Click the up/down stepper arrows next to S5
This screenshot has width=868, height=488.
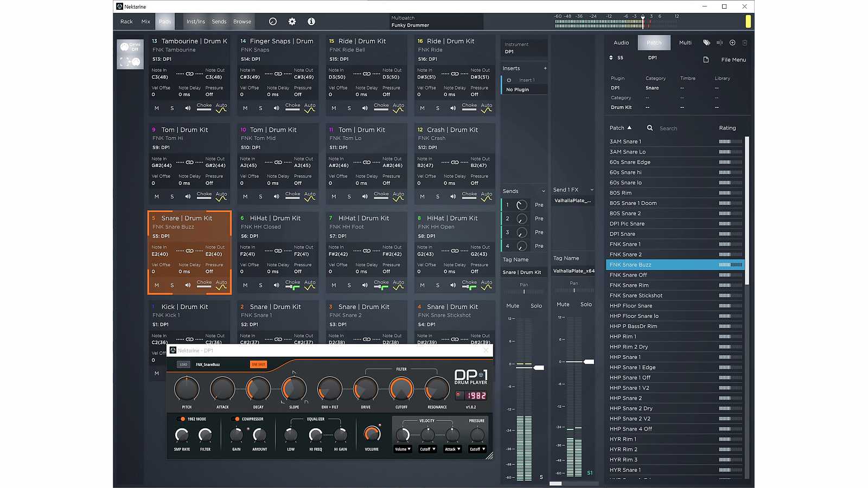(x=611, y=57)
